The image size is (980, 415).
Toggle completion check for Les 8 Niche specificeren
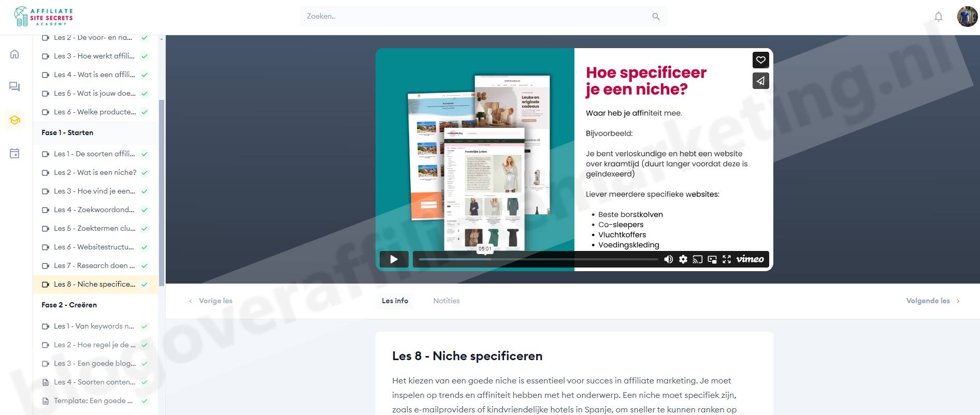click(x=145, y=285)
